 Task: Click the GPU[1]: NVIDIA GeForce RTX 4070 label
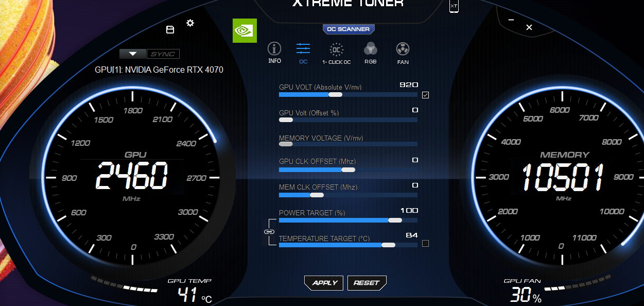(x=159, y=70)
